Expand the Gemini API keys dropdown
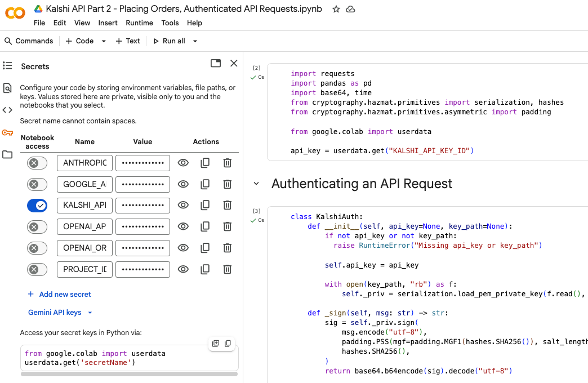The height and width of the screenshot is (383, 588). point(60,313)
